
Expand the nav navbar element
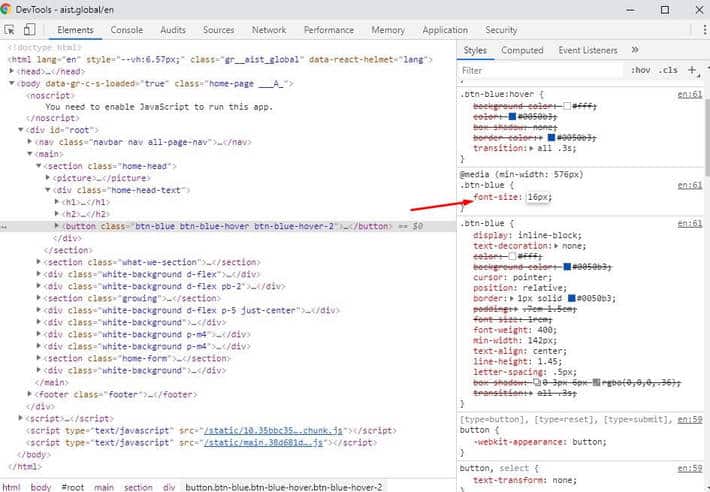(30, 142)
